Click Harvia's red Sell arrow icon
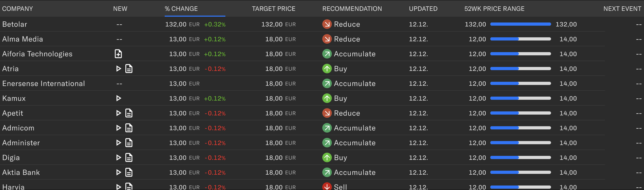Image resolution: width=644 pixels, height=190 pixels. tap(327, 186)
